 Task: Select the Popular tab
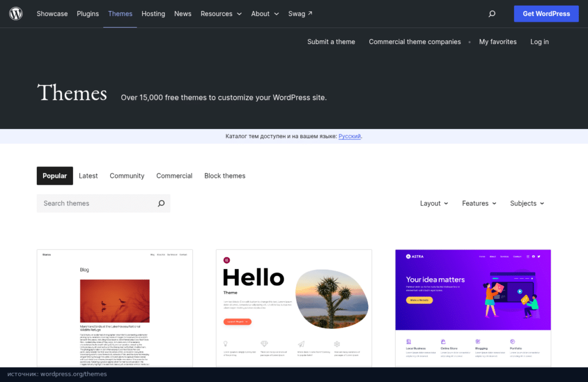tap(55, 176)
